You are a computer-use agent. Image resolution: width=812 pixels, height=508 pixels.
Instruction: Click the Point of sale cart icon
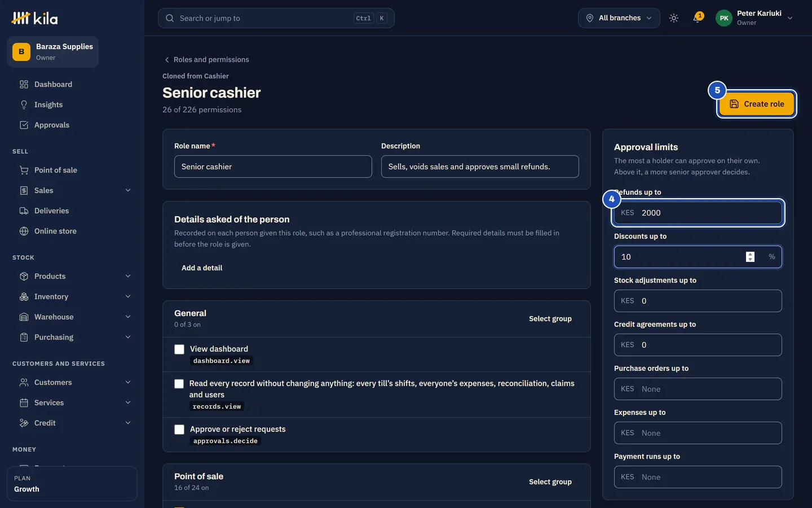pyautogui.click(x=24, y=170)
